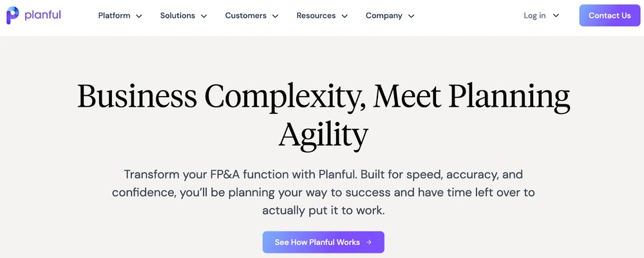Viewport: 644px width, 258px height.
Task: Expand the Platform chevron arrow
Action: (139, 16)
